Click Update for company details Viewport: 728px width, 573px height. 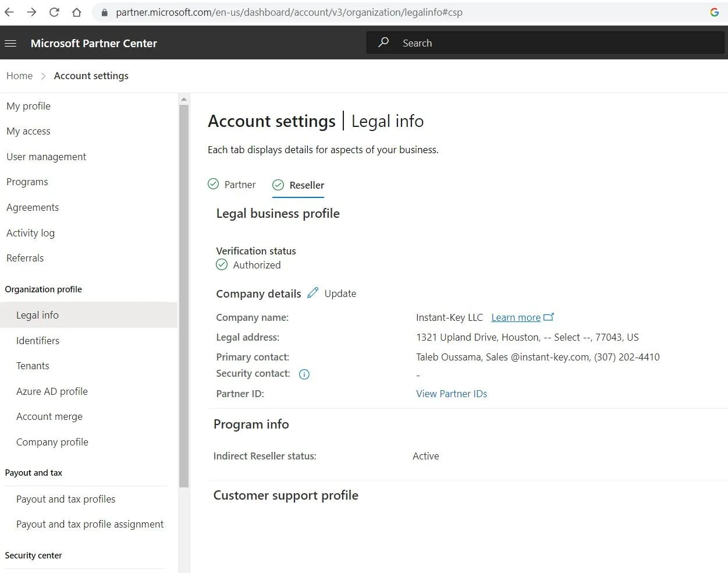340,293
